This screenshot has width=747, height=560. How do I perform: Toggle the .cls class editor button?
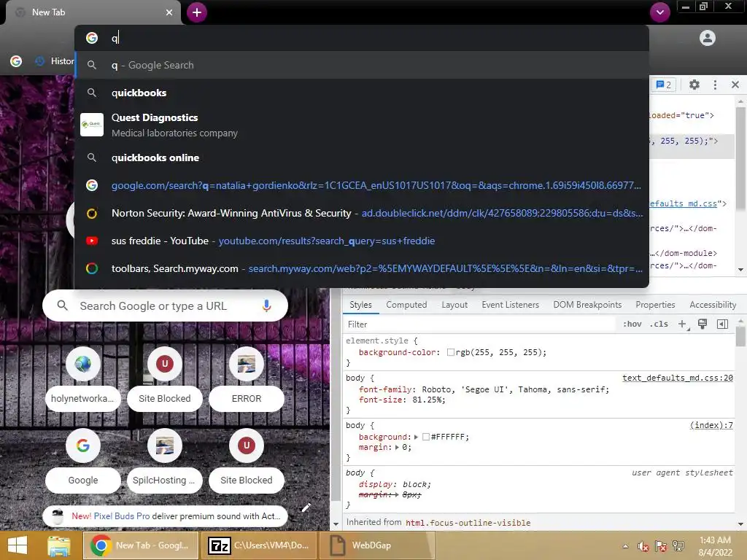pyautogui.click(x=659, y=324)
